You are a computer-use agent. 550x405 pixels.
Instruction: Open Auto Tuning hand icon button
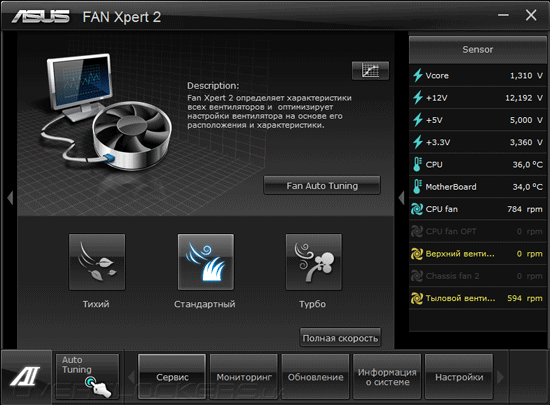pos(87,377)
